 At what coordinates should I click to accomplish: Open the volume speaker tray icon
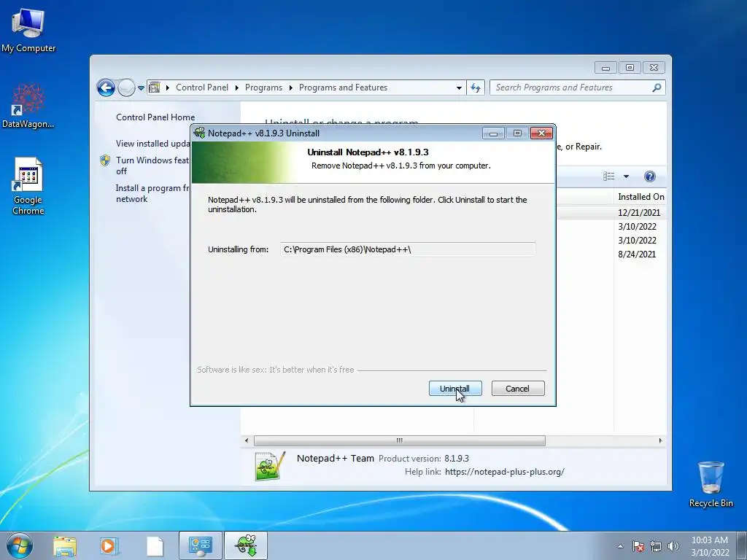(x=673, y=546)
